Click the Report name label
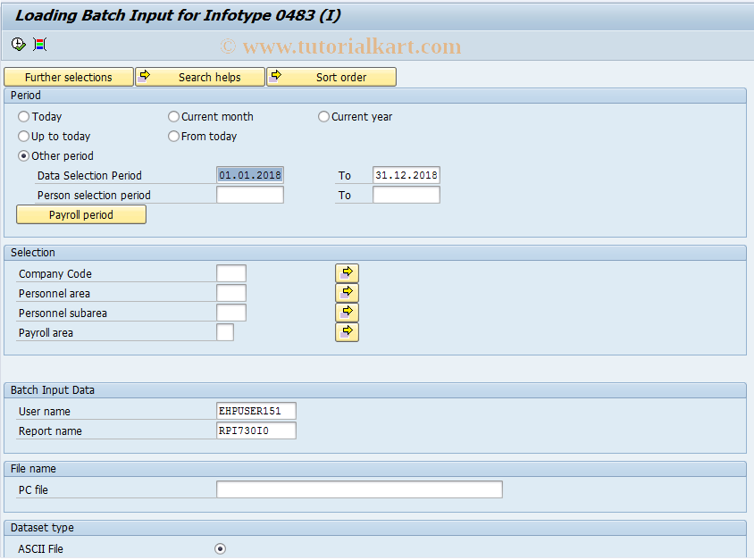The height and width of the screenshot is (560, 754). click(50, 431)
